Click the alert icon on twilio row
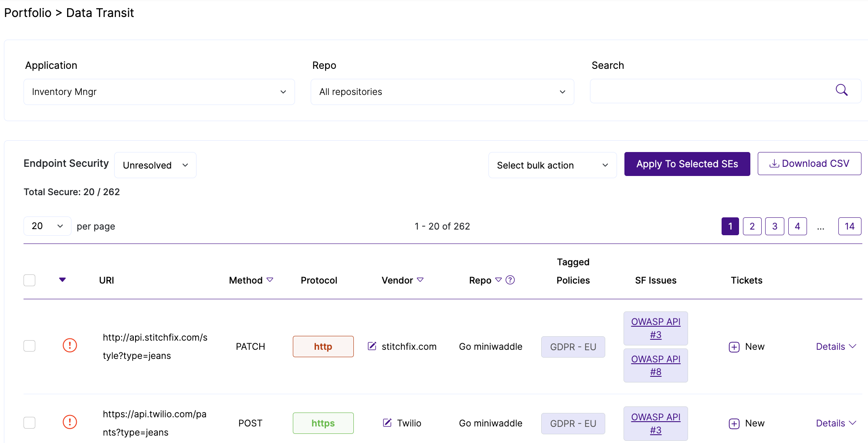The image size is (868, 443). tap(70, 422)
